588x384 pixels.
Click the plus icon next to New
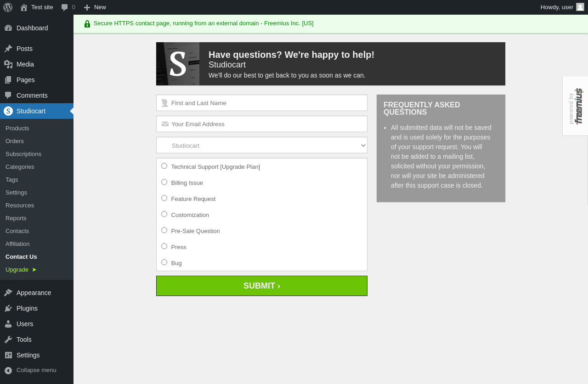(x=87, y=7)
